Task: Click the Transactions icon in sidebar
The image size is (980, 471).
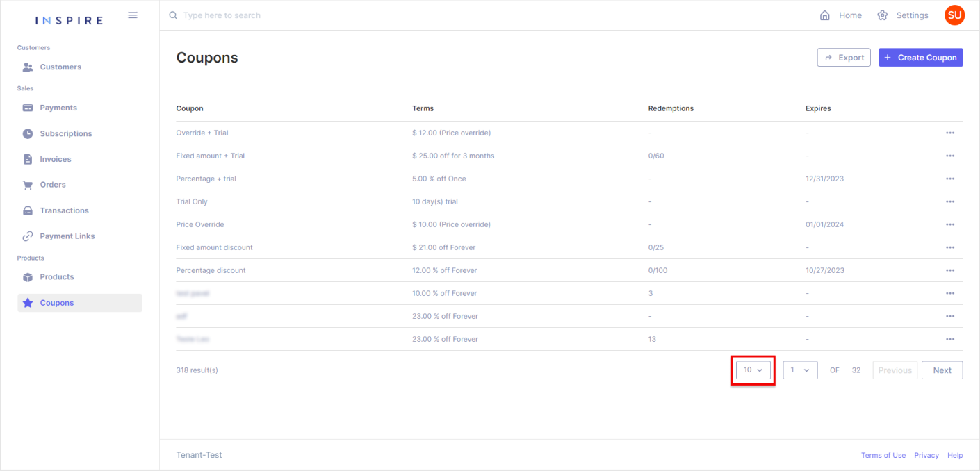Action: point(28,210)
